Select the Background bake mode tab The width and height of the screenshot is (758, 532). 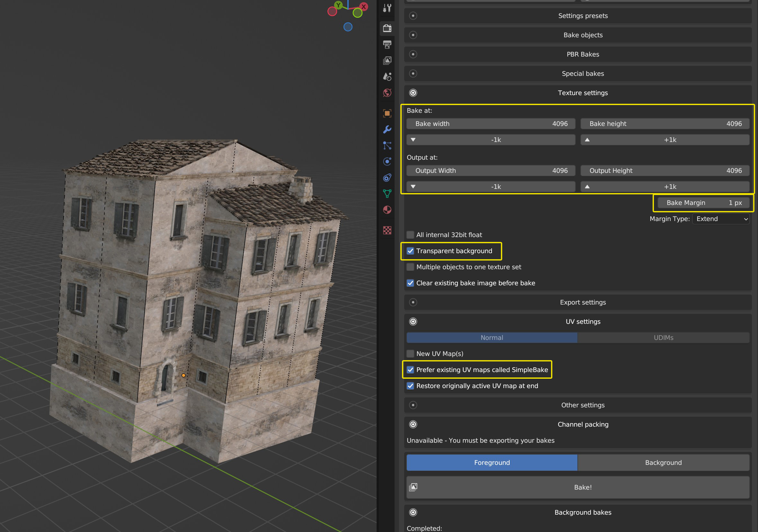(x=663, y=463)
